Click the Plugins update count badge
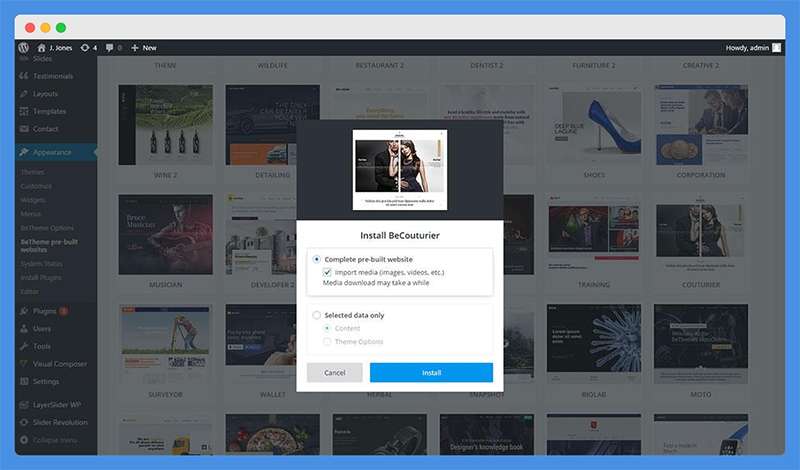Viewport: 800px width, 470px height. 64,311
